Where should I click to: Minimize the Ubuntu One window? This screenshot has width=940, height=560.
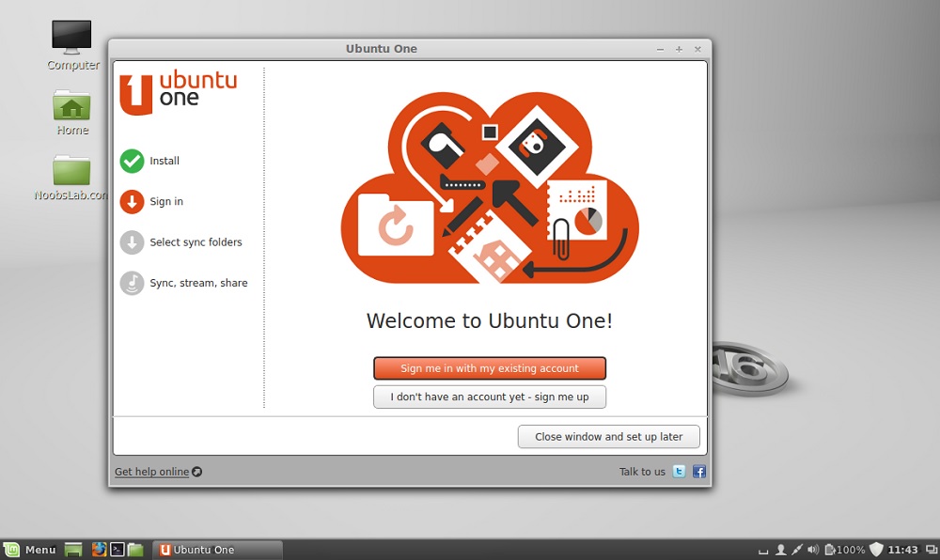660,50
